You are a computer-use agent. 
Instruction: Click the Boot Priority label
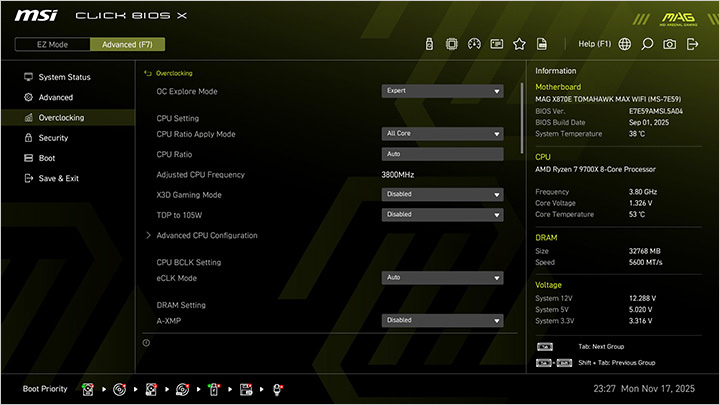[45, 389]
